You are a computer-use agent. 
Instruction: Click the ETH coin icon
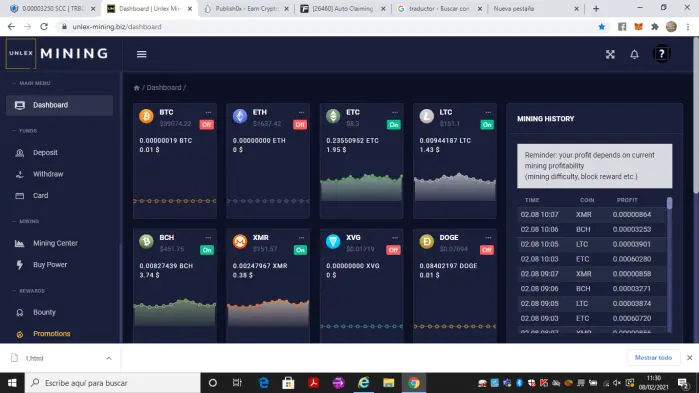pyautogui.click(x=240, y=116)
